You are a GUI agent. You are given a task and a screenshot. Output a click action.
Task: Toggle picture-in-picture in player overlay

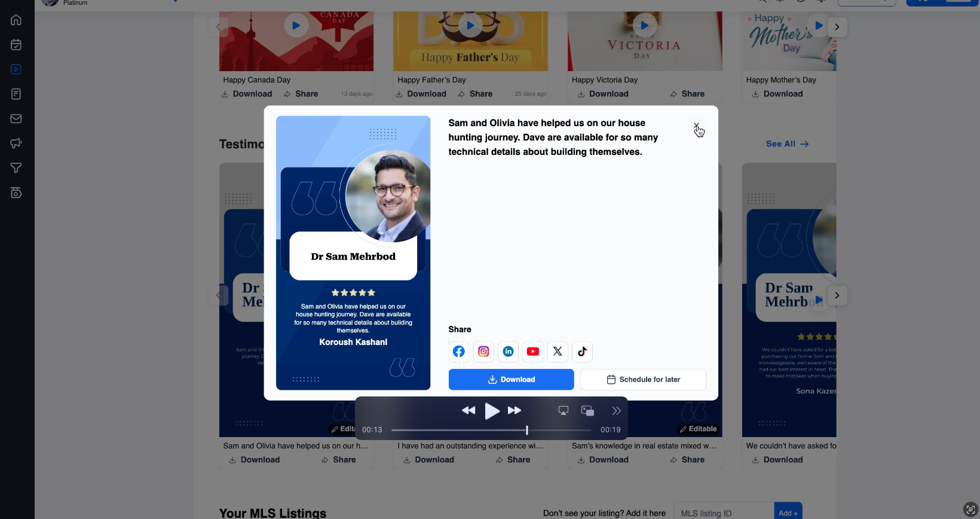[588, 411]
